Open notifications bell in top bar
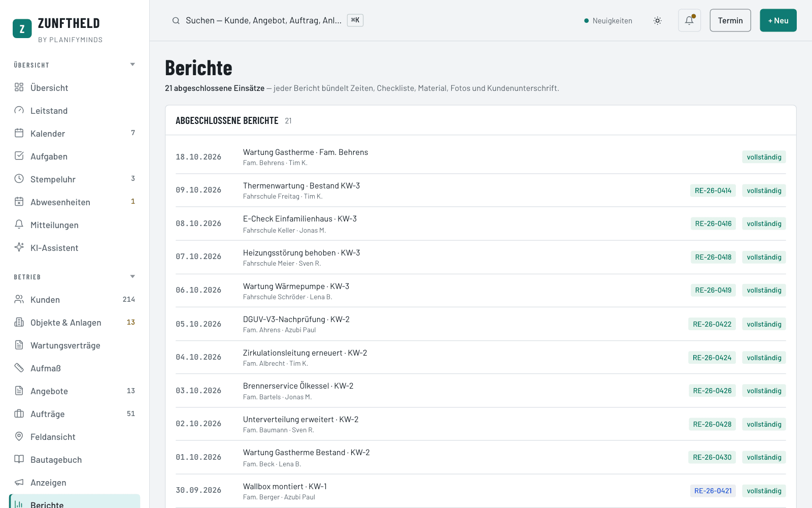Screen dimensions: 812x508 tap(689, 20)
